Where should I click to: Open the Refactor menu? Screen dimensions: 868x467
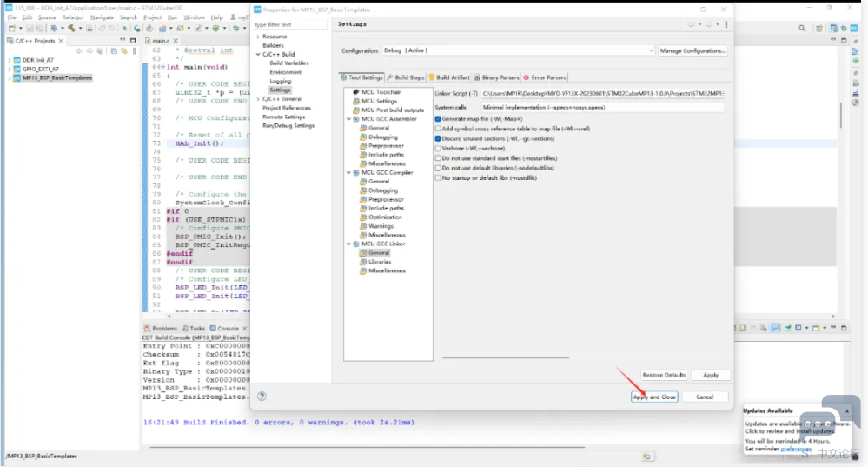(x=73, y=17)
